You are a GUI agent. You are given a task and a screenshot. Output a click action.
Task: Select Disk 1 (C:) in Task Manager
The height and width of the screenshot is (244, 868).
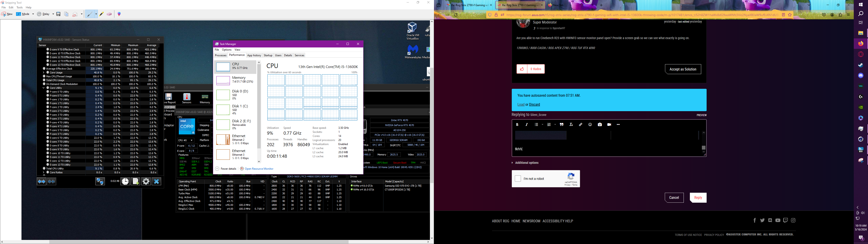point(235,110)
